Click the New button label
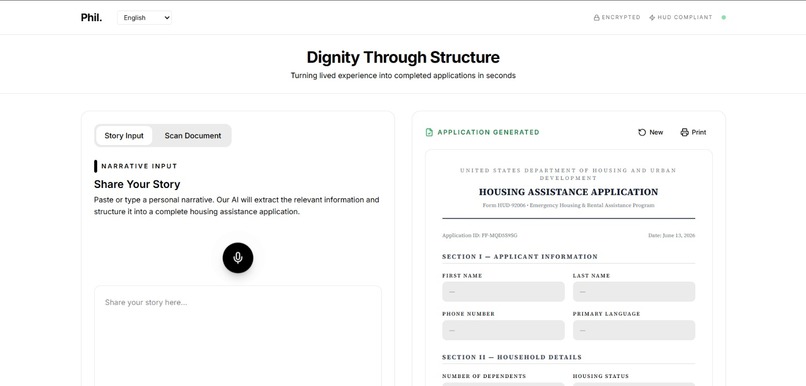 point(656,133)
